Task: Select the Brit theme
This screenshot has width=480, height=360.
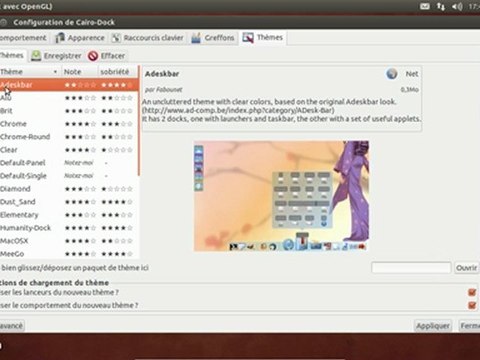Action: (69, 111)
